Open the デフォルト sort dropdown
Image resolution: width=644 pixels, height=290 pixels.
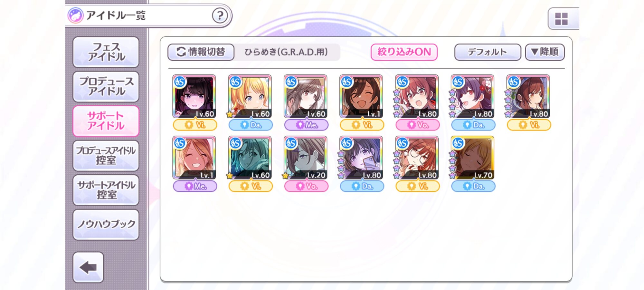point(488,52)
